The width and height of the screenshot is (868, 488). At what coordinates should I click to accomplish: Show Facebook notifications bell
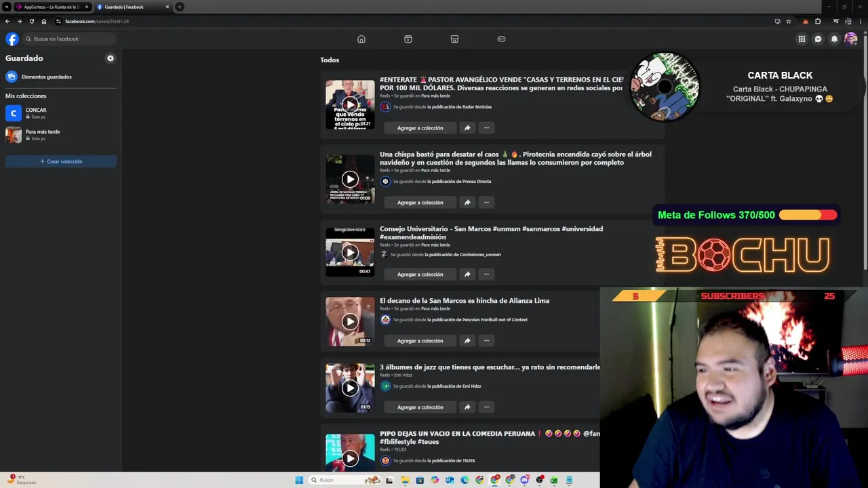point(834,39)
